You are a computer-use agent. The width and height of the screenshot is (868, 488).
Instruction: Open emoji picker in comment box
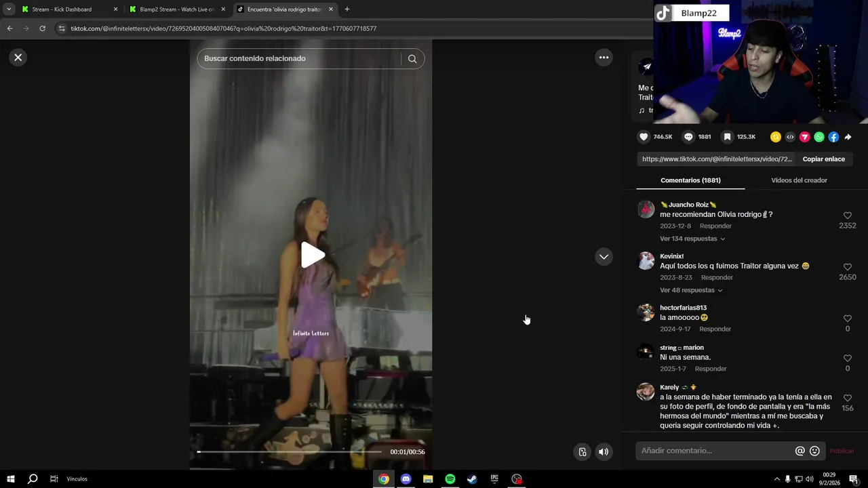click(x=814, y=451)
